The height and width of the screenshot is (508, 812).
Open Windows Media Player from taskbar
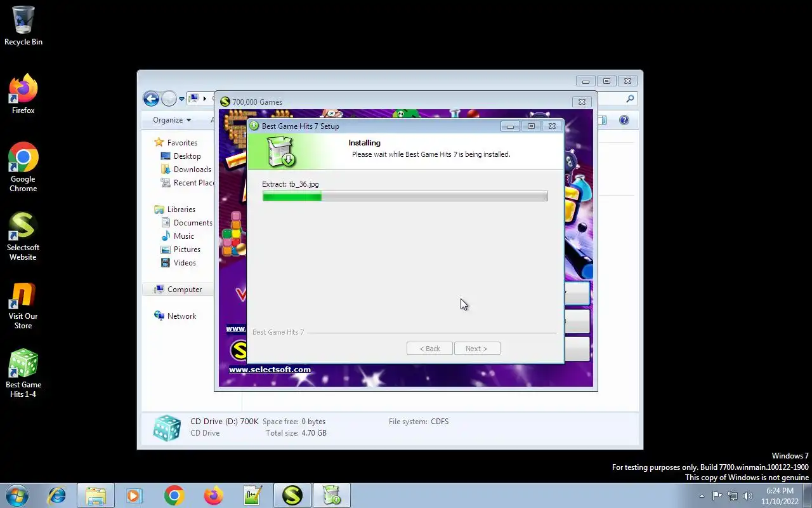tap(134, 495)
